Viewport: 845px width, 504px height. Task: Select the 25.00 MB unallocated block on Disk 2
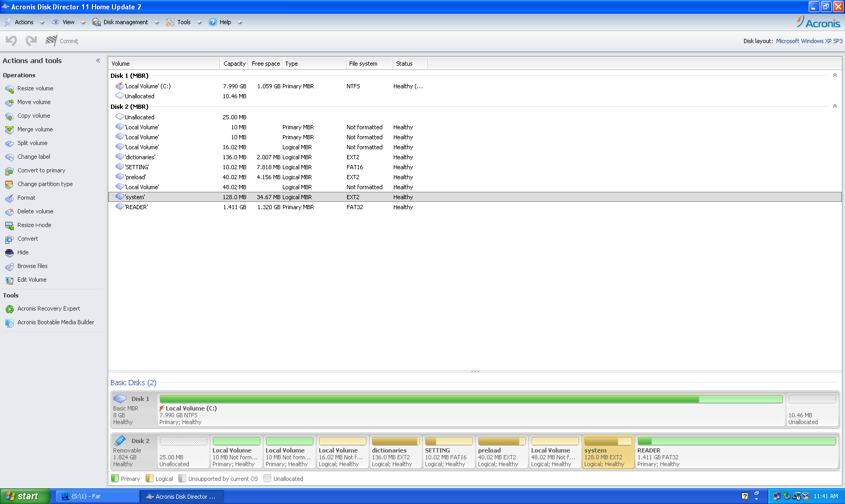coord(183,451)
